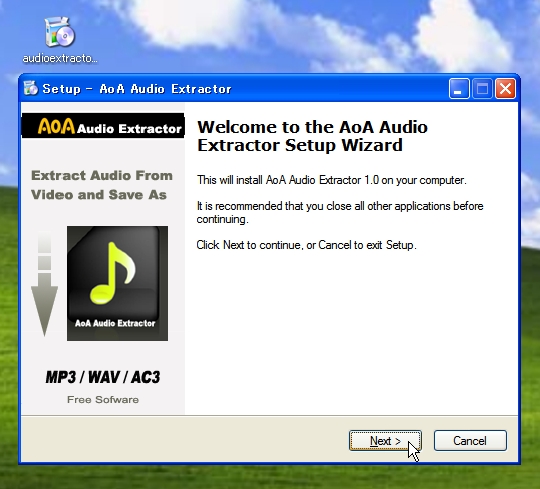Click the AoA Audio Extractor caption under note

coord(115,323)
